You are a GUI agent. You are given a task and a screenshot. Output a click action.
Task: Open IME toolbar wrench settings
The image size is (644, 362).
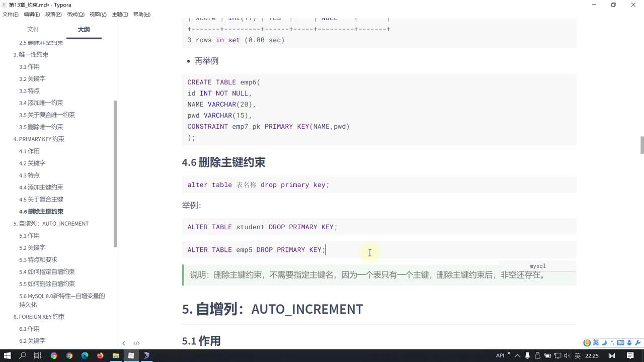[x=637, y=343]
